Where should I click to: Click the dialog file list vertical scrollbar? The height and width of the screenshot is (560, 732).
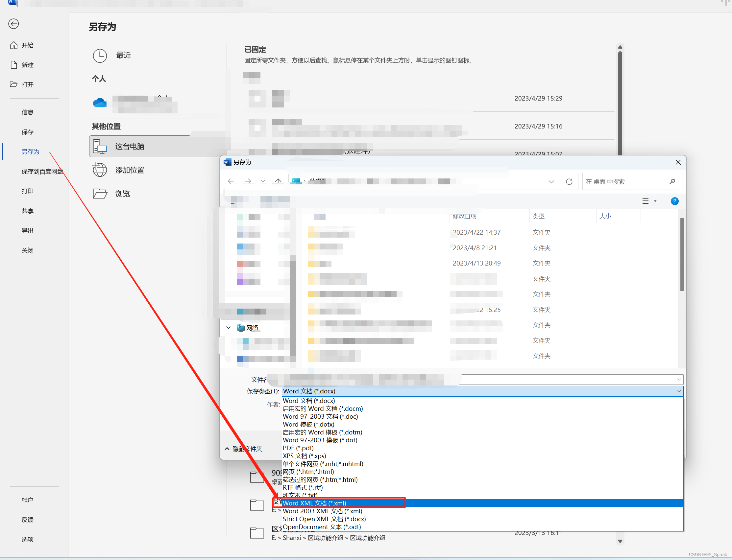(x=682, y=254)
